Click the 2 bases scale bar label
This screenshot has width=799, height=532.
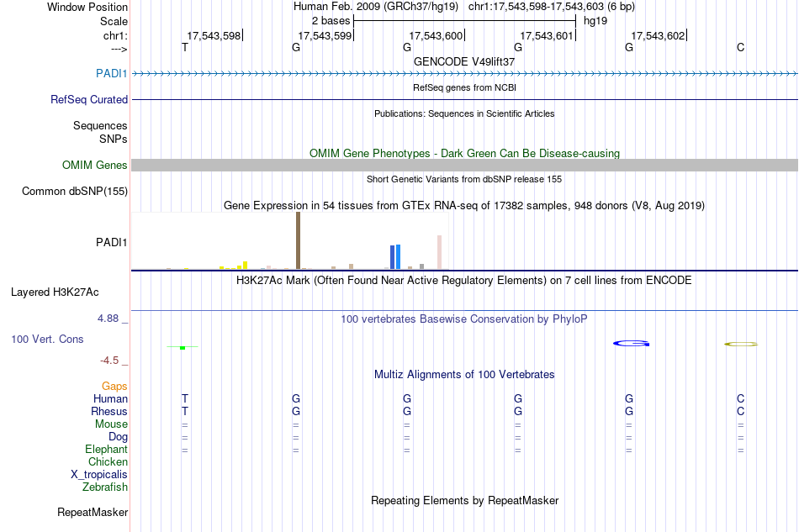[x=331, y=21]
